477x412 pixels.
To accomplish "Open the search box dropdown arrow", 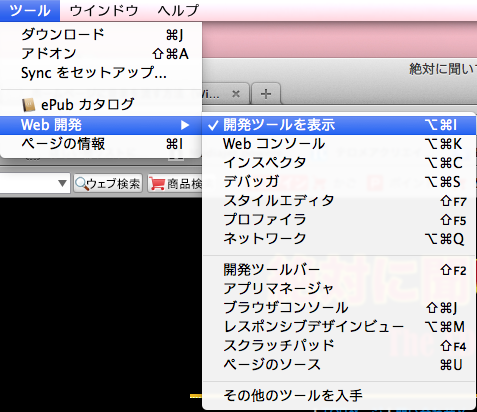I will 62,183.
